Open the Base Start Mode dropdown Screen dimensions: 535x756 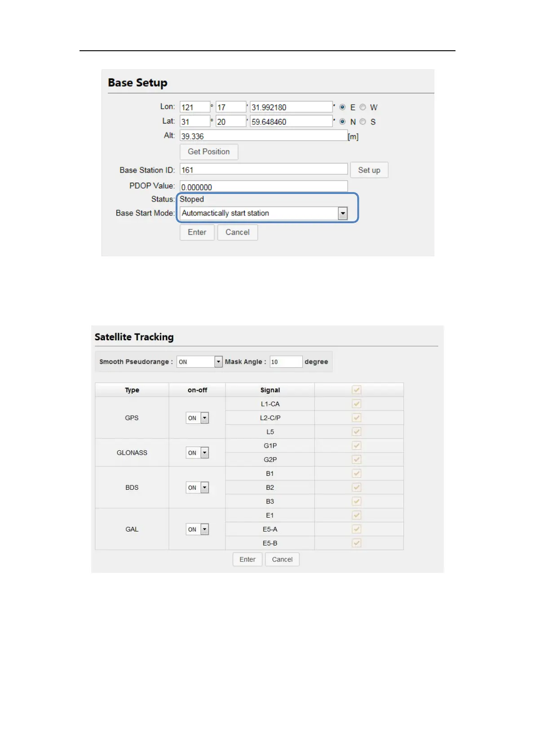pyautogui.click(x=343, y=214)
